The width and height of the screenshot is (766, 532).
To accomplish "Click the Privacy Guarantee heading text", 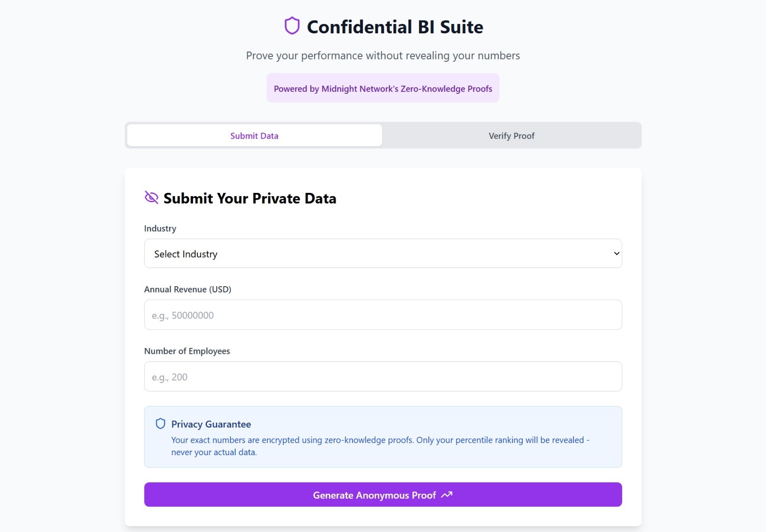I will click(x=211, y=424).
